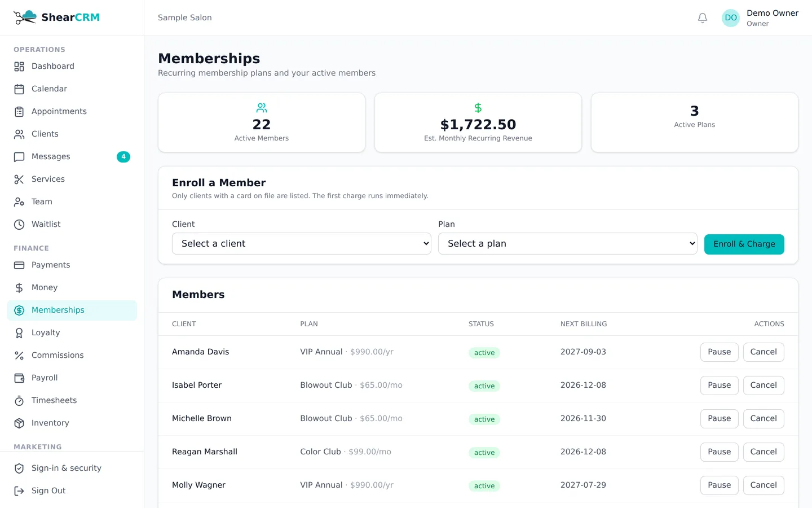Click the Clients people icon
This screenshot has height=508, width=812.
(19, 134)
